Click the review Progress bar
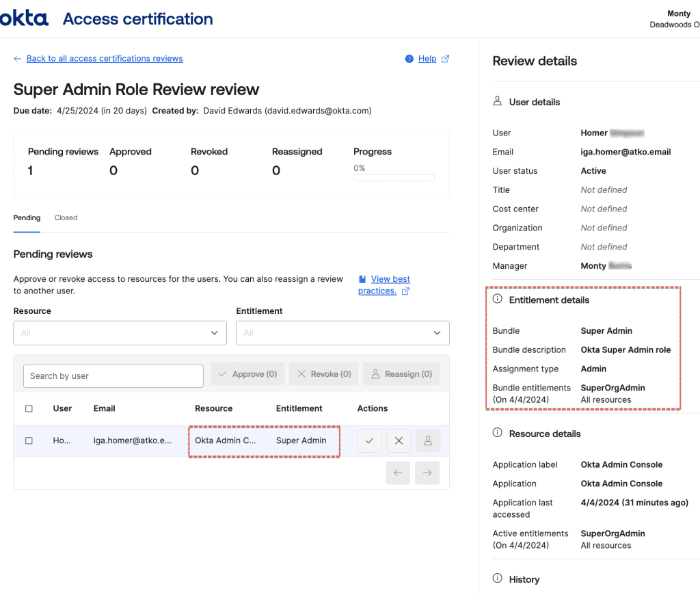The height and width of the screenshot is (595, 700). coord(394,178)
